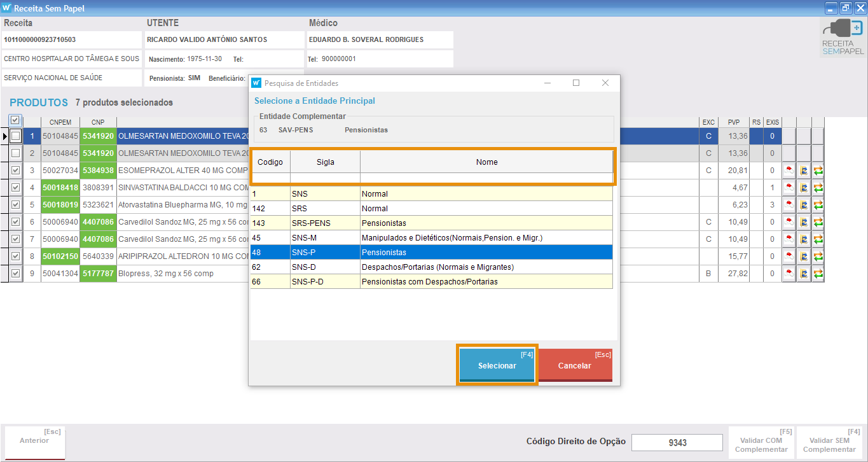The width and height of the screenshot is (868, 462).
Task: Sort entities by the Sigla column header
Action: coord(325,162)
